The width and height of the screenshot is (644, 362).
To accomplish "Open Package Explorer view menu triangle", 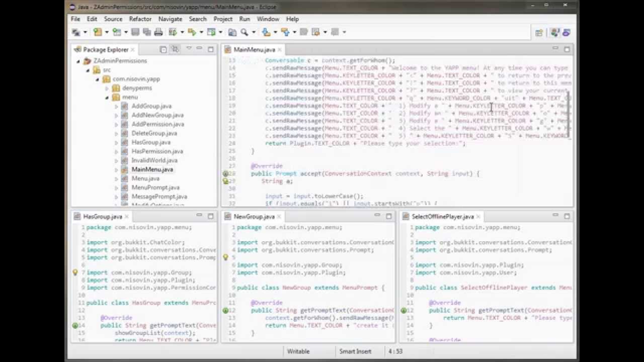I will (x=189, y=48).
